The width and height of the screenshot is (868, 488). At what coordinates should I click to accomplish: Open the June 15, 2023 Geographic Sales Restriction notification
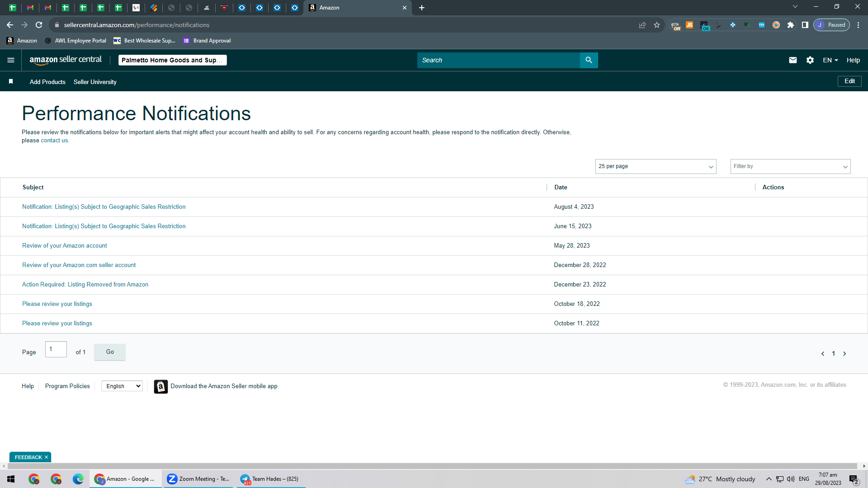[104, 226]
